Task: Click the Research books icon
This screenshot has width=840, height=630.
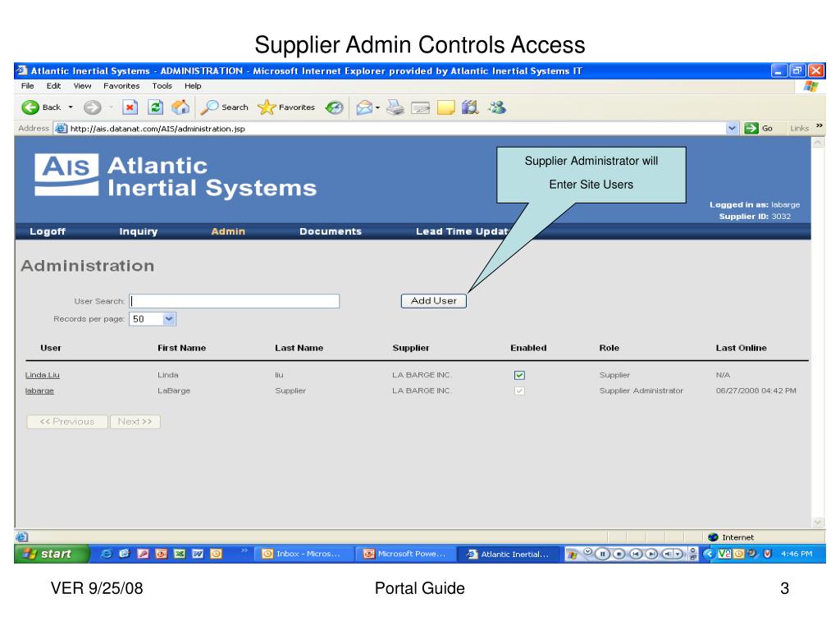Action: (x=470, y=107)
